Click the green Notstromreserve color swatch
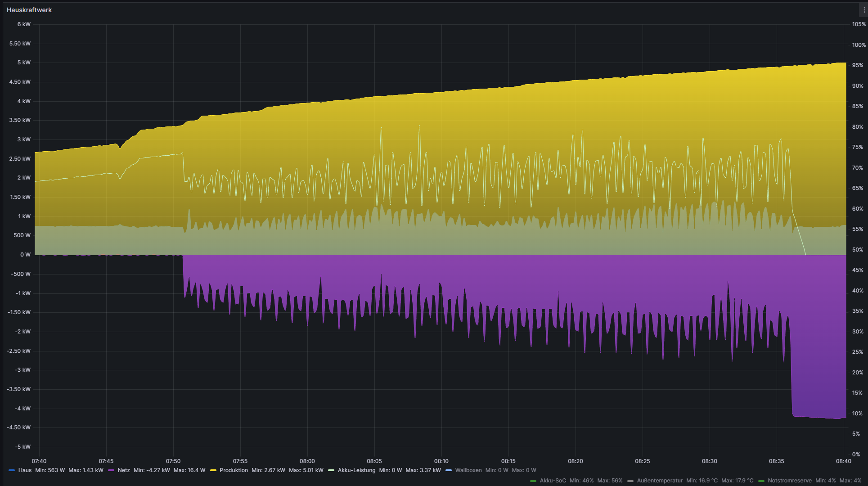Viewport: 868px width, 486px height. coord(761,481)
